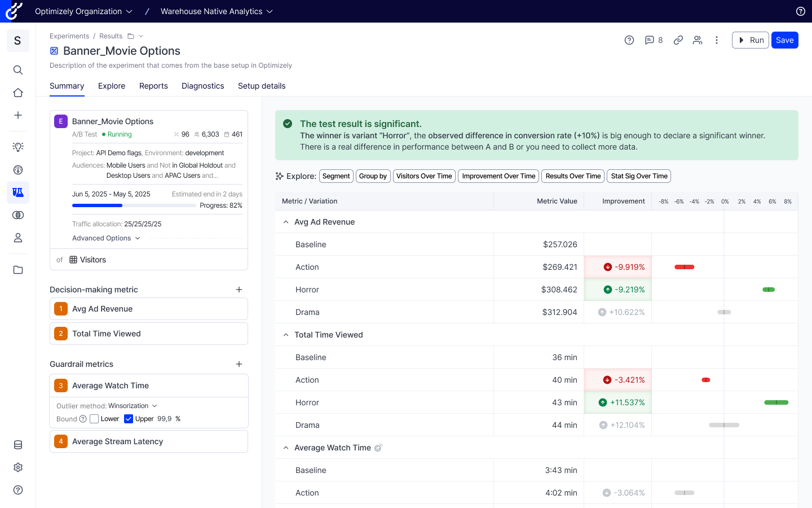Open the database icon in sidebar
This screenshot has width=812, height=508.
(18, 445)
